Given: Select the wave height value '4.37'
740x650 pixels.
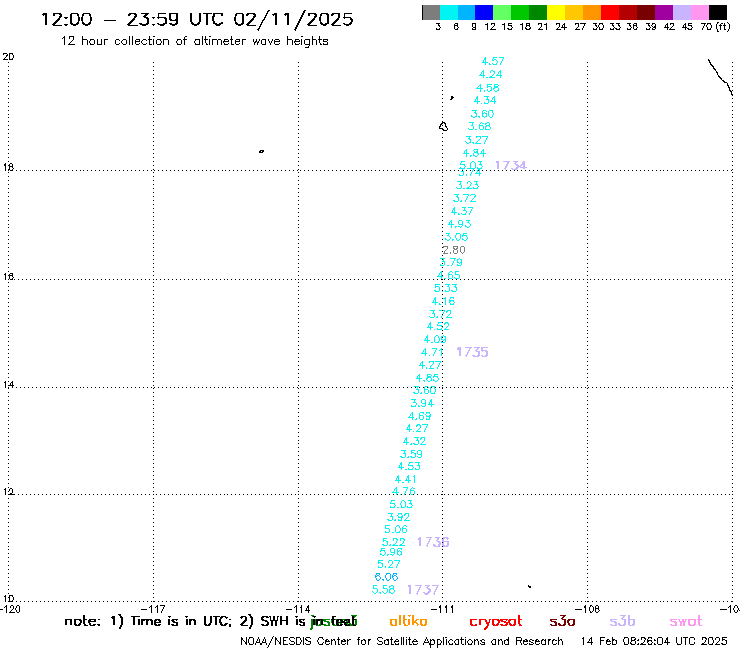Looking at the screenshot, I should pyautogui.click(x=462, y=211).
